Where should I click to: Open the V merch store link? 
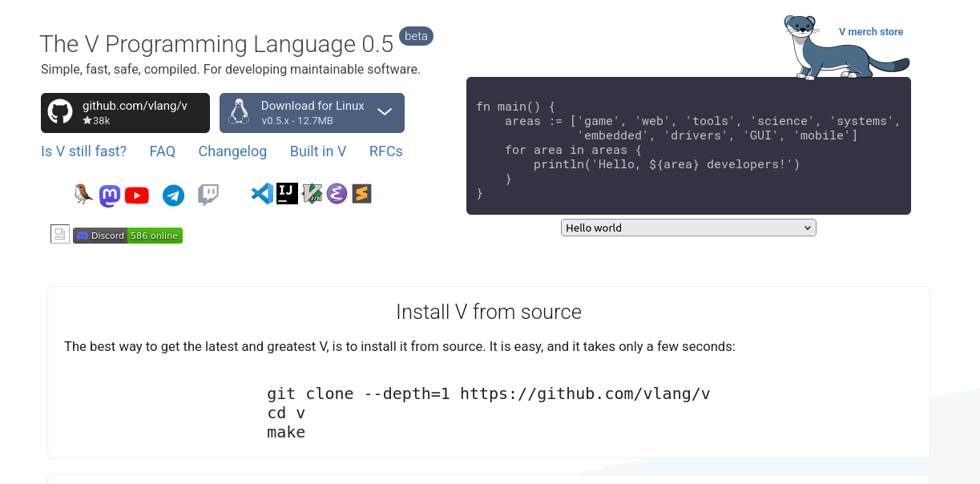[x=871, y=32]
